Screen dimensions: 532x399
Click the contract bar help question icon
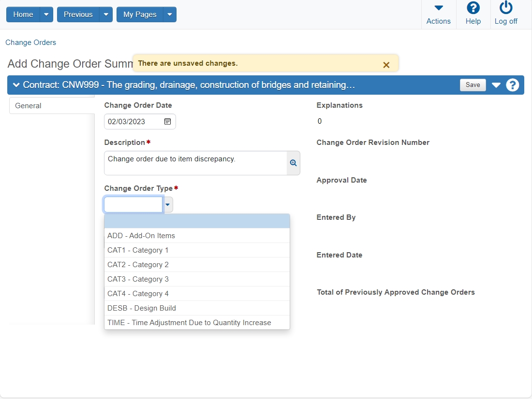click(512, 85)
